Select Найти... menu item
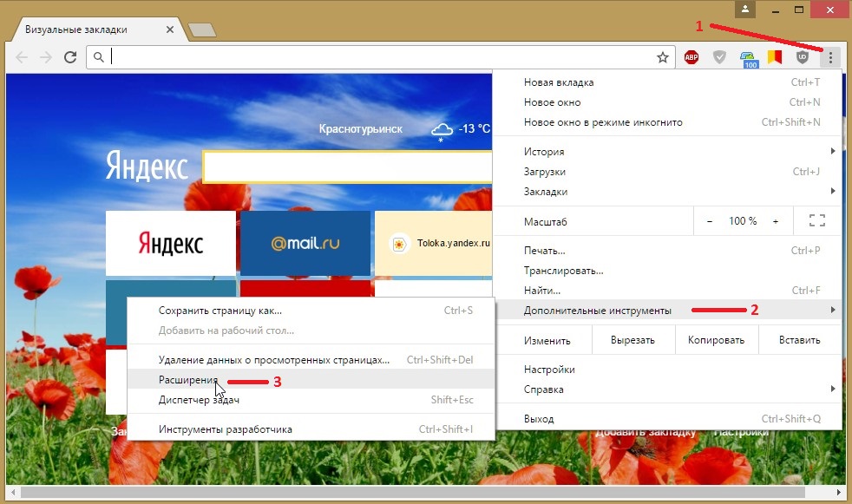Image resolution: width=852 pixels, height=504 pixels. (x=667, y=290)
